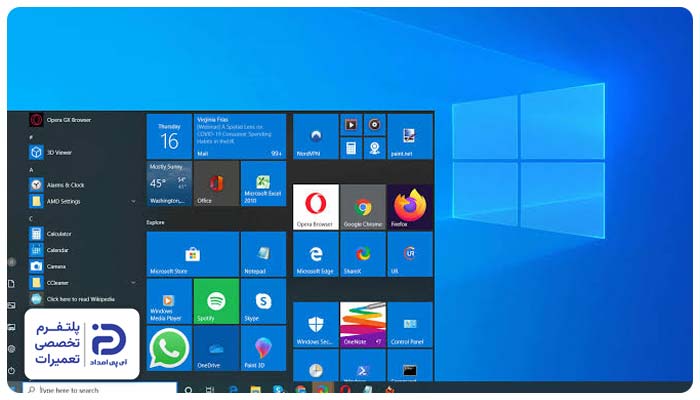Viewport: 700px width, 400px height.
Task: Open Settings gear on Start rail
Action: coord(12,349)
